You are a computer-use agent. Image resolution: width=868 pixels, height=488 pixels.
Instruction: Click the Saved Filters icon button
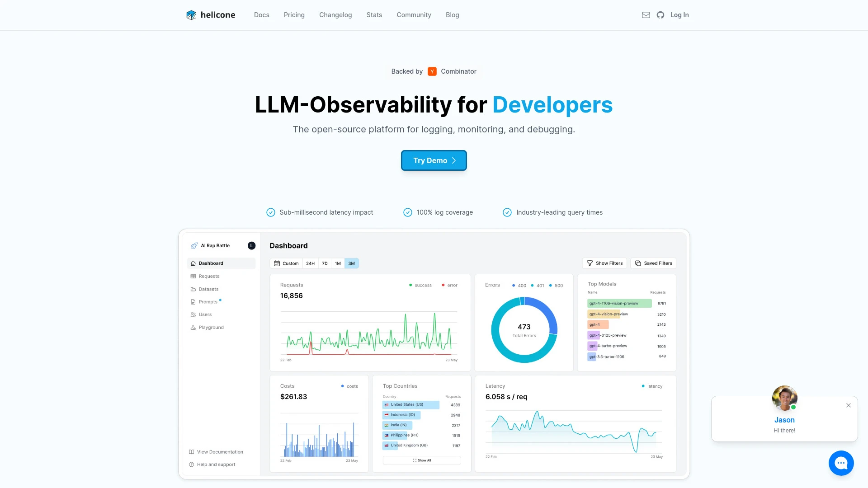[x=638, y=263]
